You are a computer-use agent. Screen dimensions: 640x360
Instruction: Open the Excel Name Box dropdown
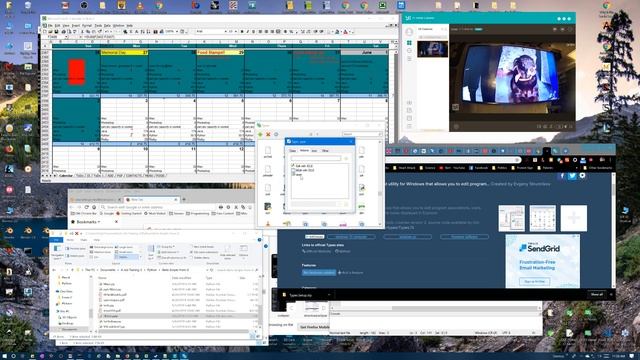click(x=66, y=37)
